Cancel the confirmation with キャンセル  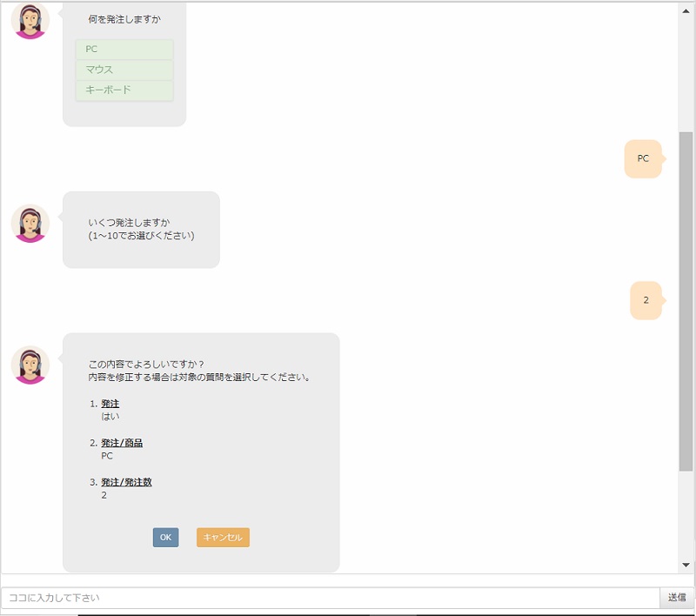click(x=222, y=538)
